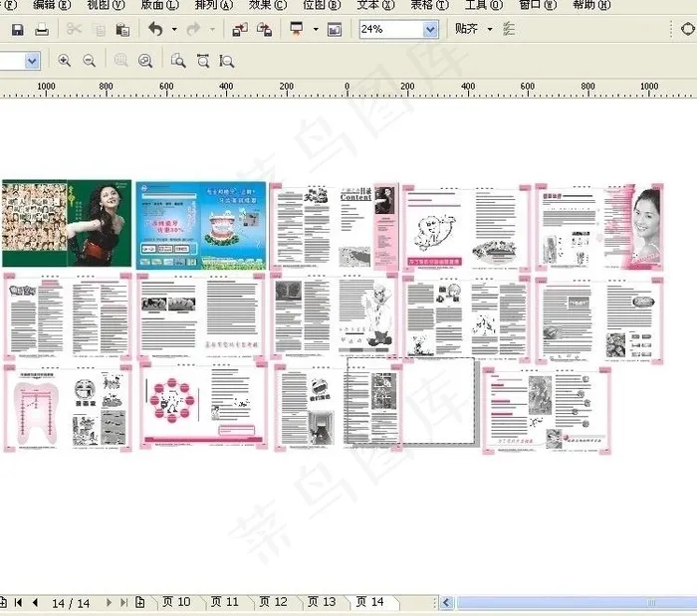Click the Import icon

pyautogui.click(x=240, y=30)
